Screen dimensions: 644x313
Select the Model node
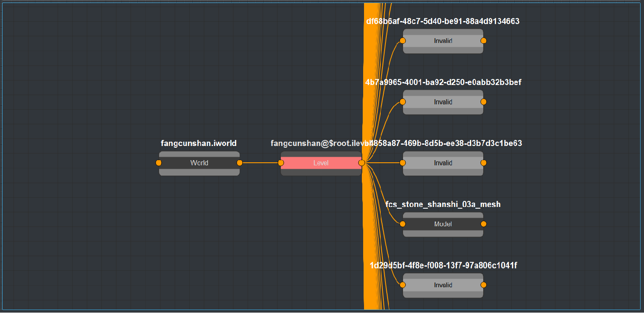tap(443, 224)
